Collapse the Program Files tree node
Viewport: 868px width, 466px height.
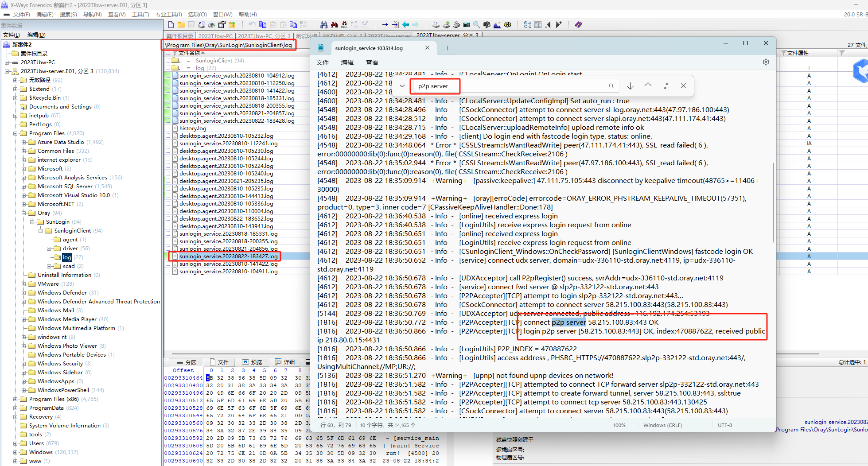click(16, 133)
